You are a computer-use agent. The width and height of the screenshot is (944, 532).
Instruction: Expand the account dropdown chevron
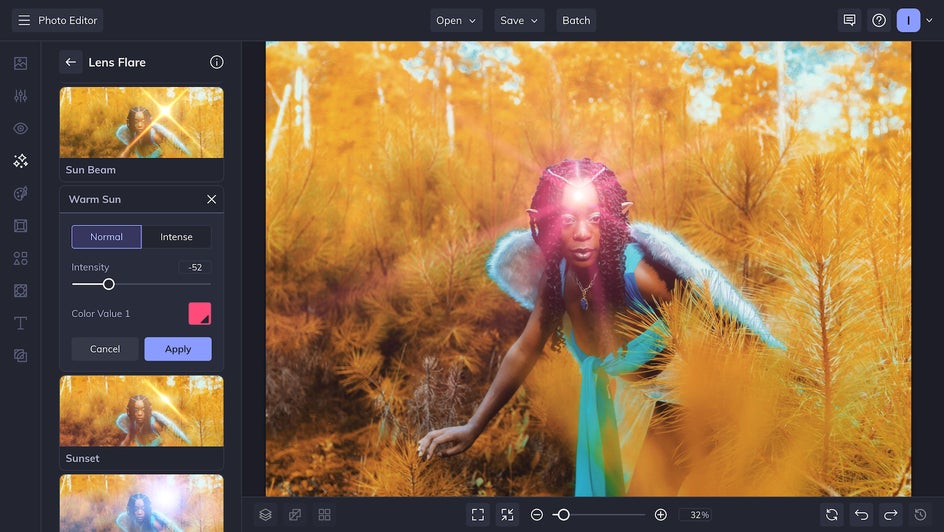pos(929,20)
